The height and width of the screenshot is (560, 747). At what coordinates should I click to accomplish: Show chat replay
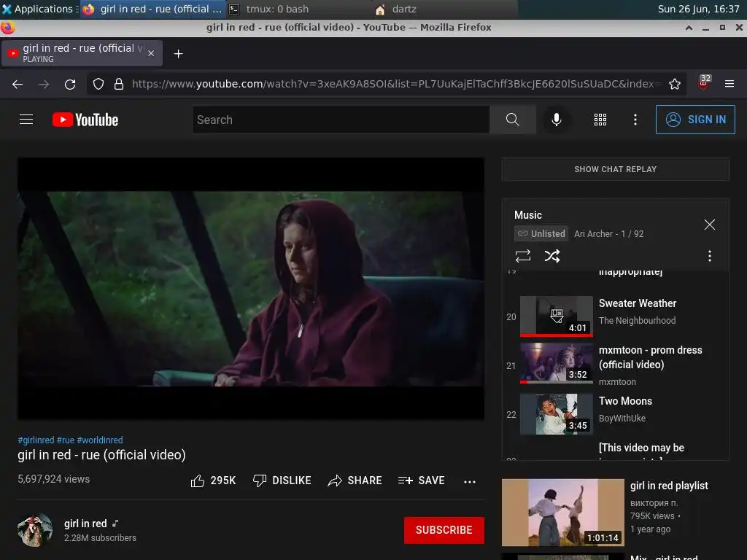pyautogui.click(x=615, y=169)
